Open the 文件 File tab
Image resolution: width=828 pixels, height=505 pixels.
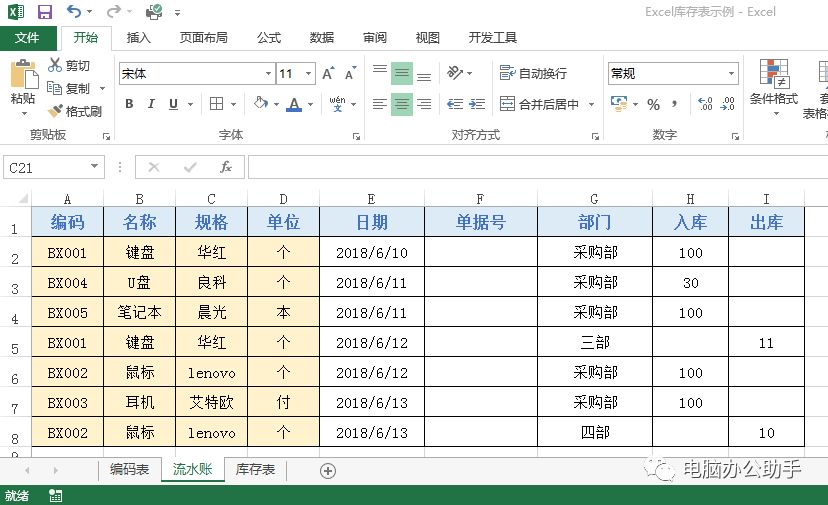point(27,38)
